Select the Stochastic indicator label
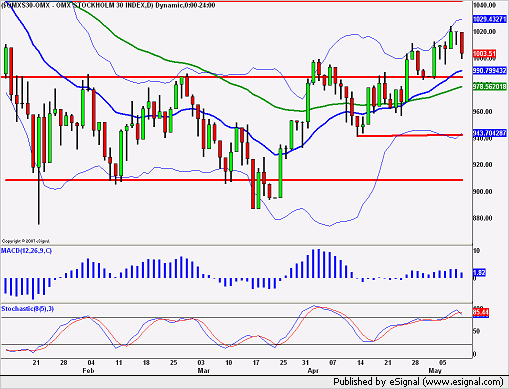 point(27,309)
